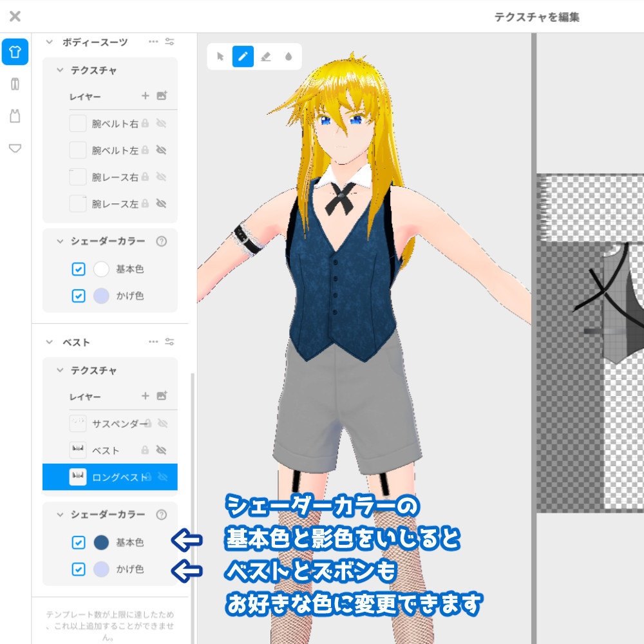Disable the かげ色 checkbox under ボディースーツ
Screen dimensions: 644x644
pyautogui.click(x=77, y=296)
